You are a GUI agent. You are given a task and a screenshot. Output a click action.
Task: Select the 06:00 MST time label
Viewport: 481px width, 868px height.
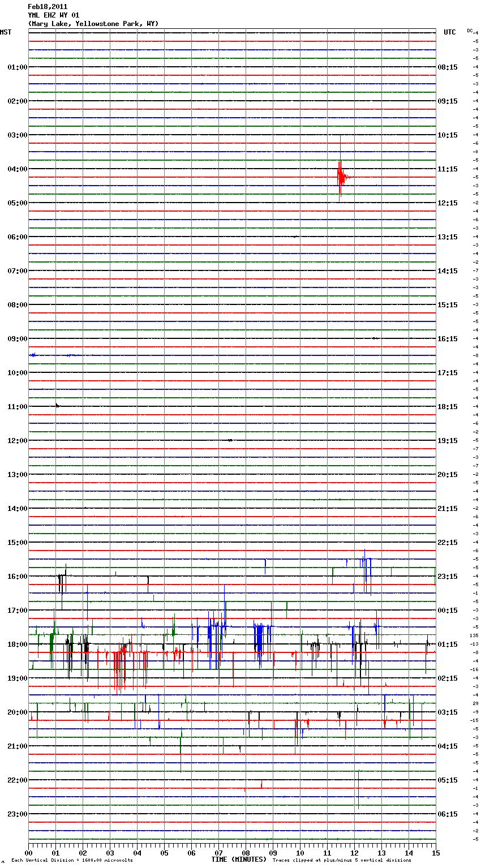pos(17,237)
